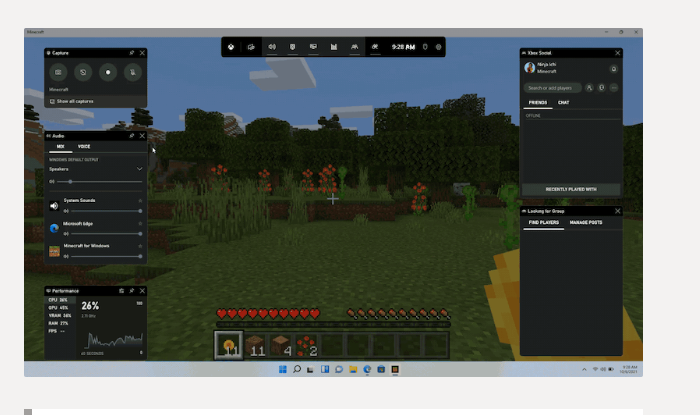This screenshot has width=700, height=415.
Task: Pin the Audio widget
Action: 132,135
